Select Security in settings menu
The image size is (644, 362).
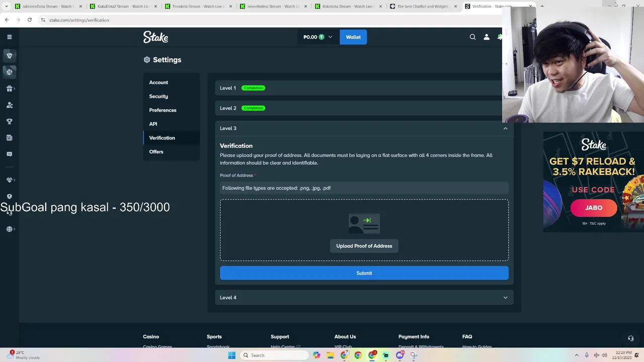[158, 96]
